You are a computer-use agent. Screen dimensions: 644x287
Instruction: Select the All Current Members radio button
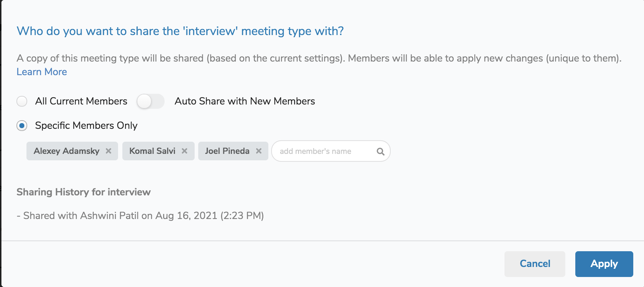click(22, 101)
